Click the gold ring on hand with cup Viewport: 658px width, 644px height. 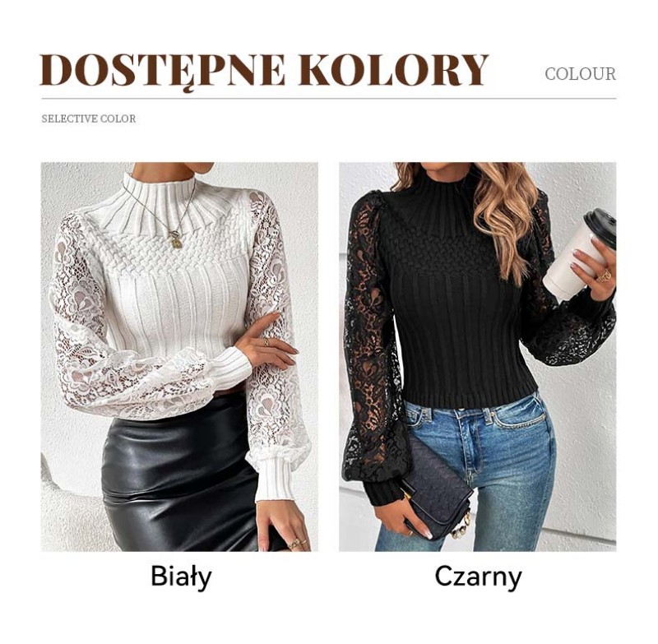pos(605,276)
